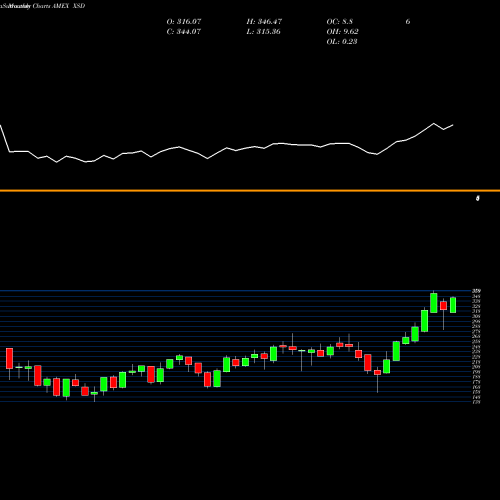Image resolution: width=500 pixels, height=500 pixels.
Task: Click the low price value L: 315.36
Action: (263, 32)
